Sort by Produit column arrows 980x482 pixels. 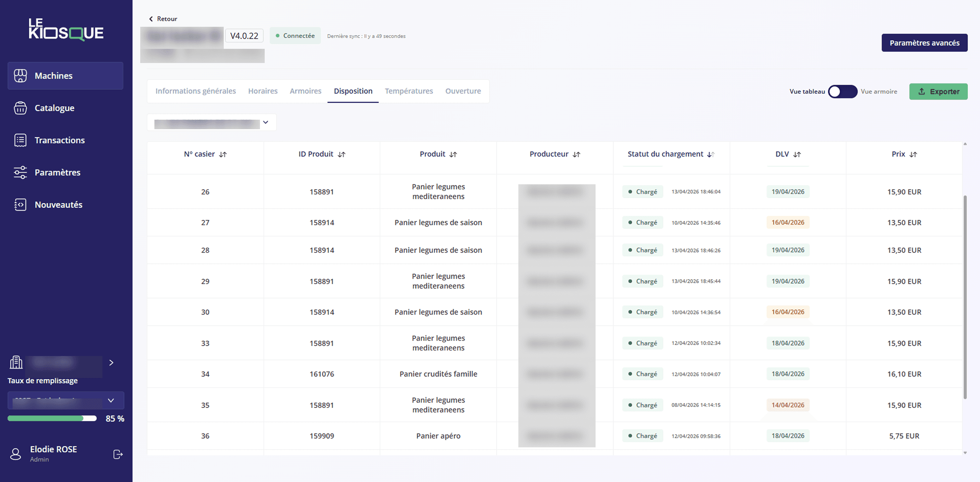[453, 154]
